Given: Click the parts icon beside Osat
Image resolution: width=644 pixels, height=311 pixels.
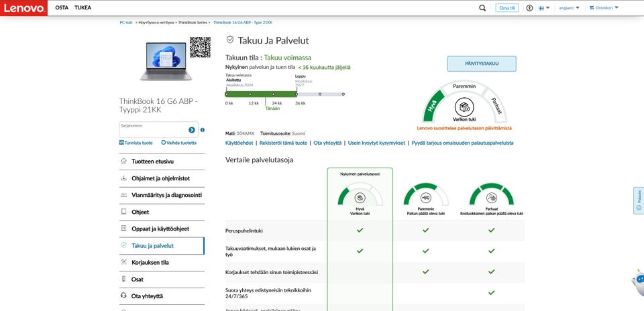Looking at the screenshot, I should point(123,279).
